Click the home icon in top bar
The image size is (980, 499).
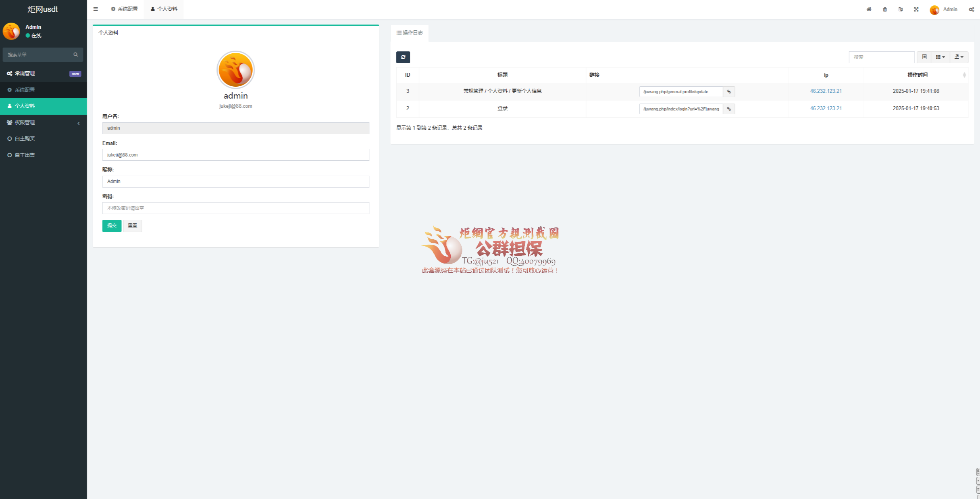(x=869, y=9)
